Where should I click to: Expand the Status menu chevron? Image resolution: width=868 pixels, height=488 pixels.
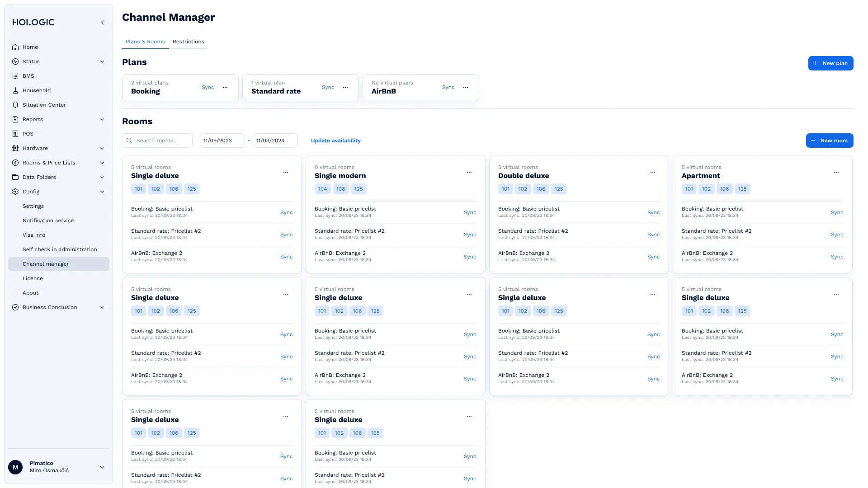(x=102, y=61)
